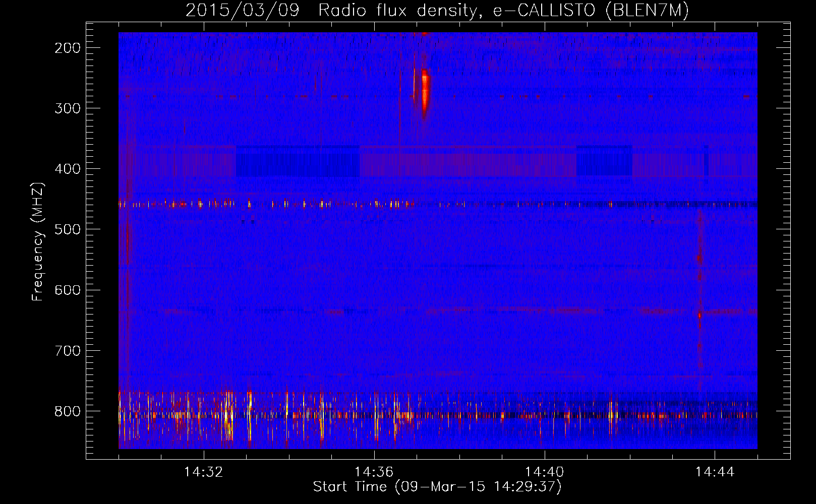Click the 14:32 time tick label
This screenshot has width=816, height=504.
click(x=204, y=472)
